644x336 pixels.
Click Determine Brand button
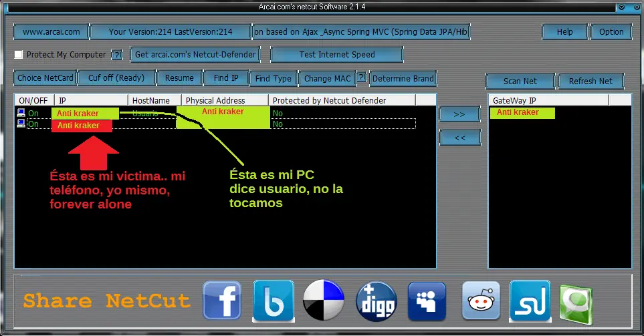(403, 78)
